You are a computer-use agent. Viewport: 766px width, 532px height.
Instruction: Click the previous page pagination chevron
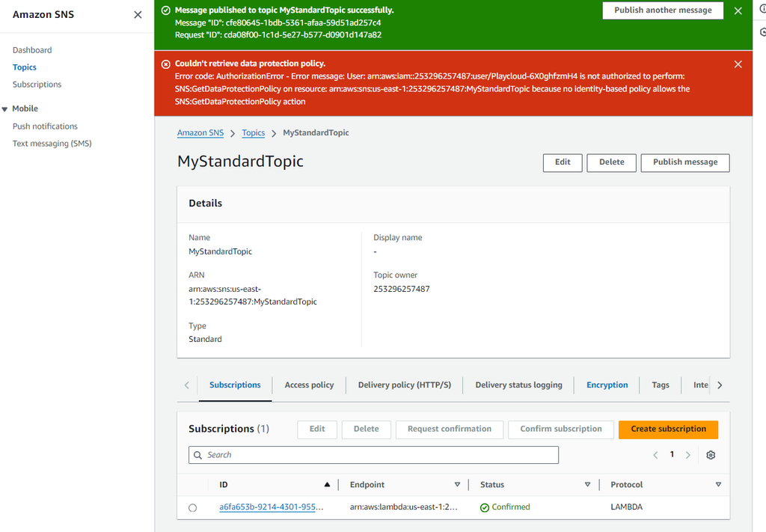click(x=655, y=454)
